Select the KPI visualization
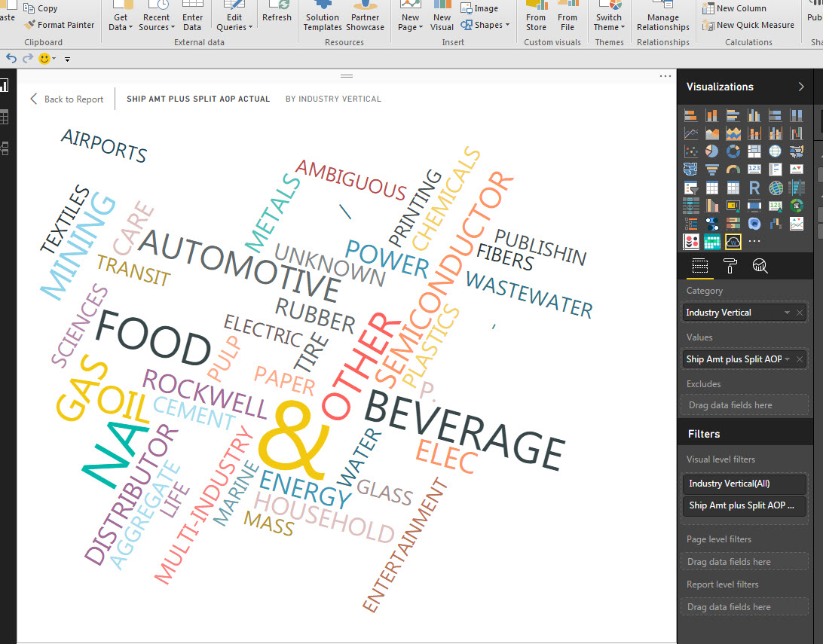The width and height of the screenshot is (823, 644). [x=796, y=169]
